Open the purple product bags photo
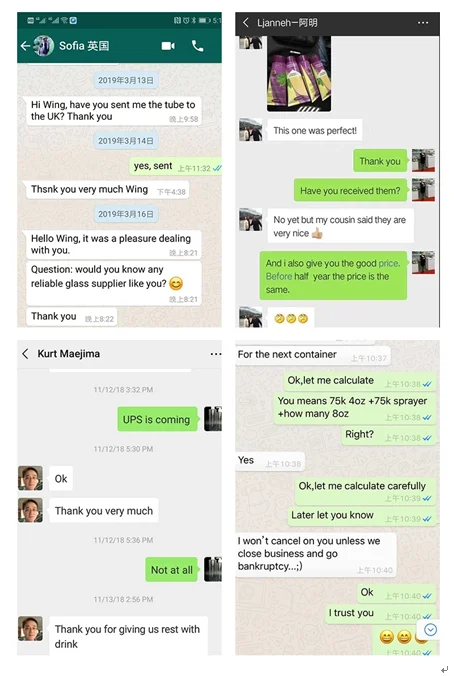Screen dimensions: 454x676 click(299, 74)
